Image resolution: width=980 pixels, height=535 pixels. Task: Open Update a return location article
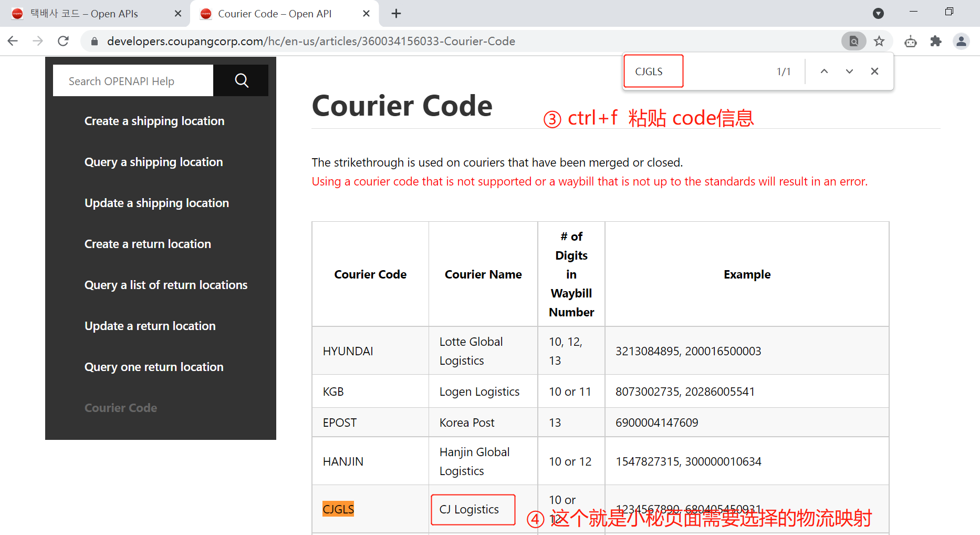(150, 326)
